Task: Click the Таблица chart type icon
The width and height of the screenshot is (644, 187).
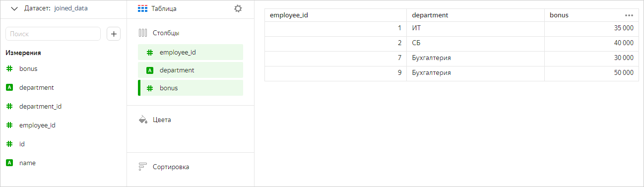Action: click(143, 8)
